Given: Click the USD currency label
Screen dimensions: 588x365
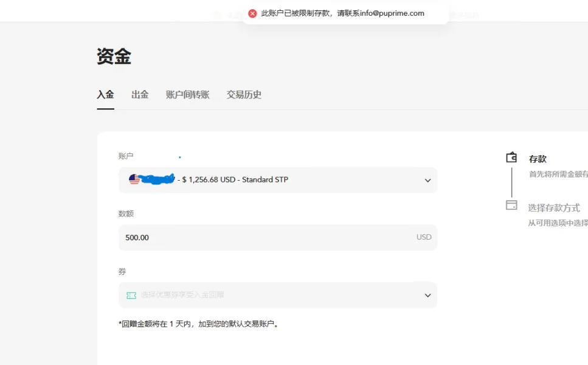Looking at the screenshot, I should click(423, 237).
